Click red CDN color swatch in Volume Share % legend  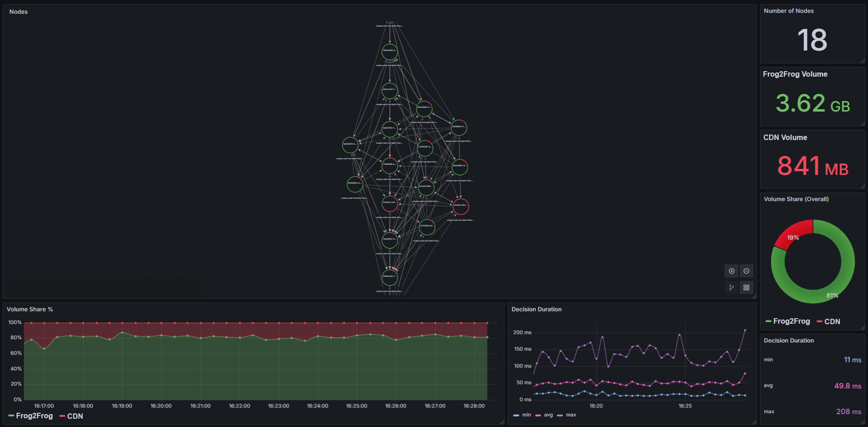(x=62, y=416)
